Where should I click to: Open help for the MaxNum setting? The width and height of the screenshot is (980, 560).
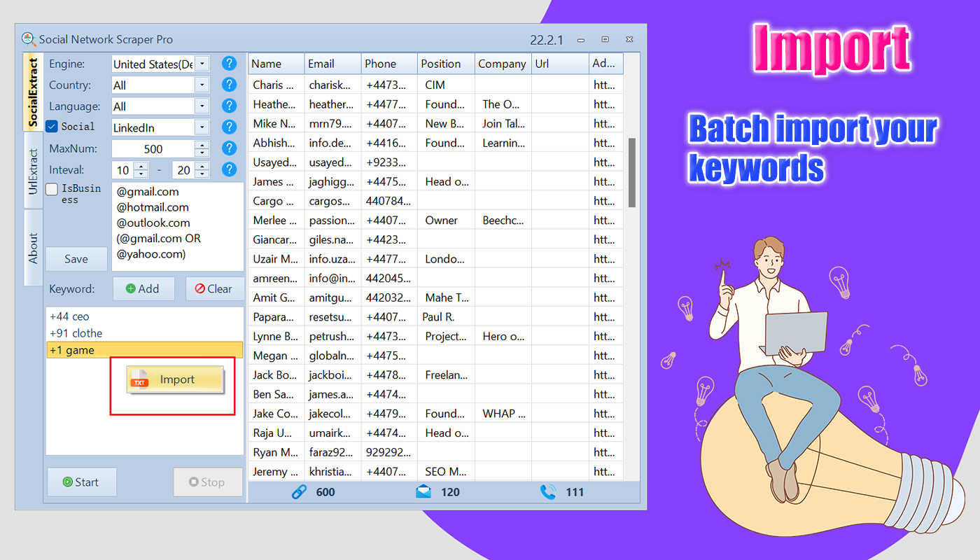[x=229, y=148]
